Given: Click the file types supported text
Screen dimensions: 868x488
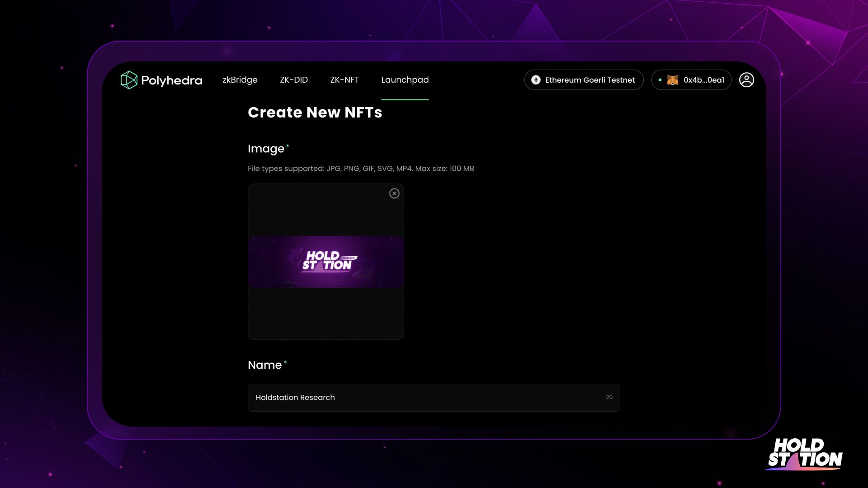Looking at the screenshot, I should [361, 169].
